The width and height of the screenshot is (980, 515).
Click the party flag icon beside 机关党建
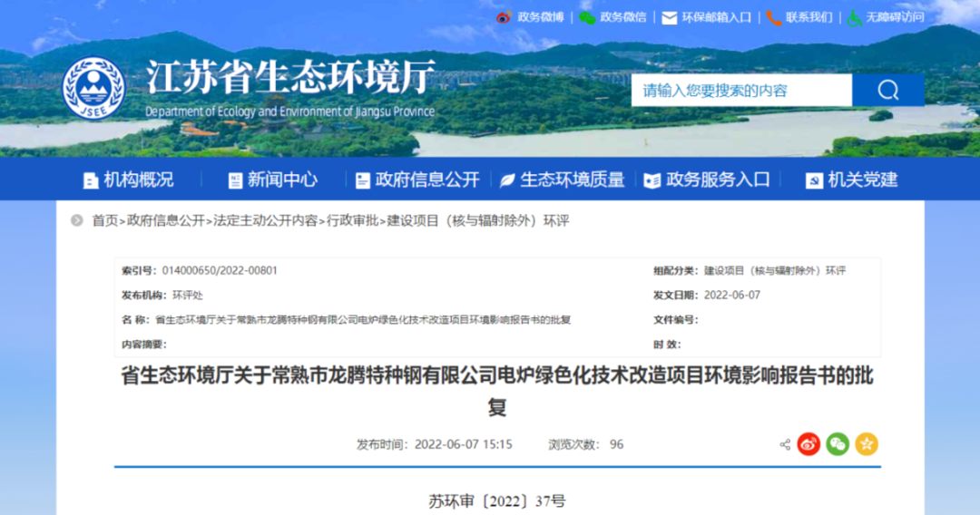coord(814,180)
